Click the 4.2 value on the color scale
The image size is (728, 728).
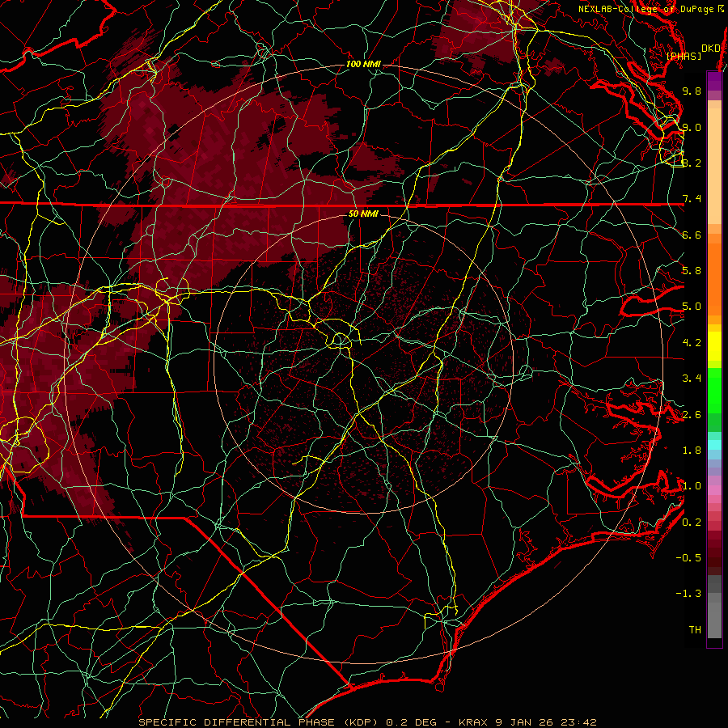coord(692,342)
